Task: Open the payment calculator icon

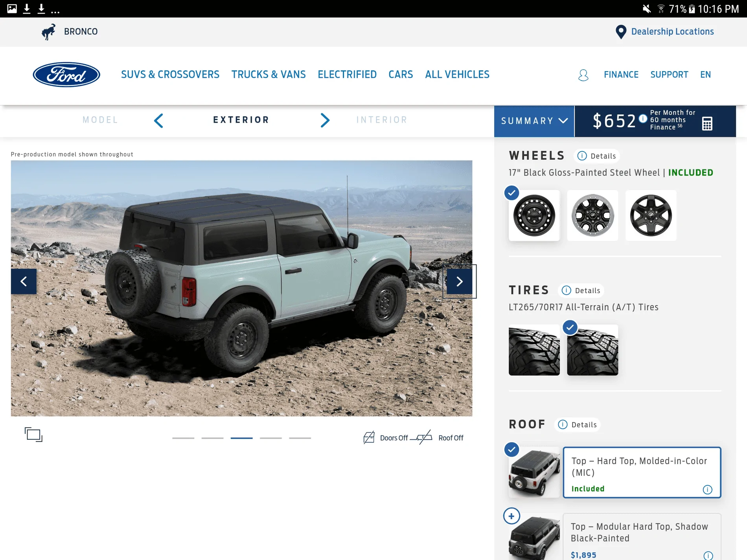Action: coord(707,123)
